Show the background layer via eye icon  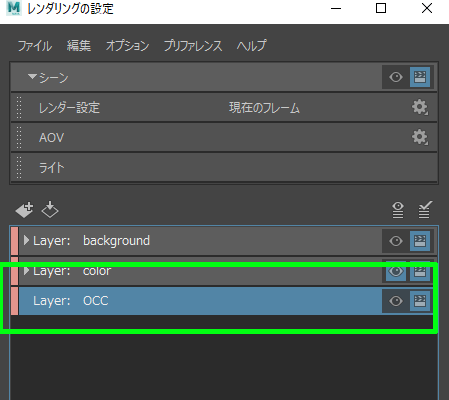396,241
